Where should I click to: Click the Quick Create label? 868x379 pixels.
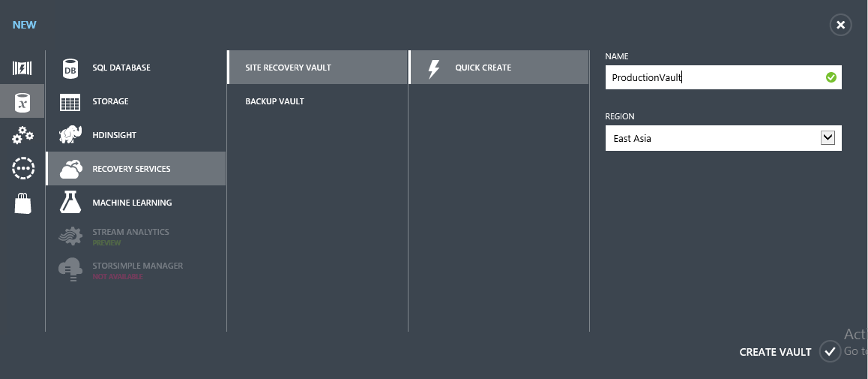coord(483,68)
